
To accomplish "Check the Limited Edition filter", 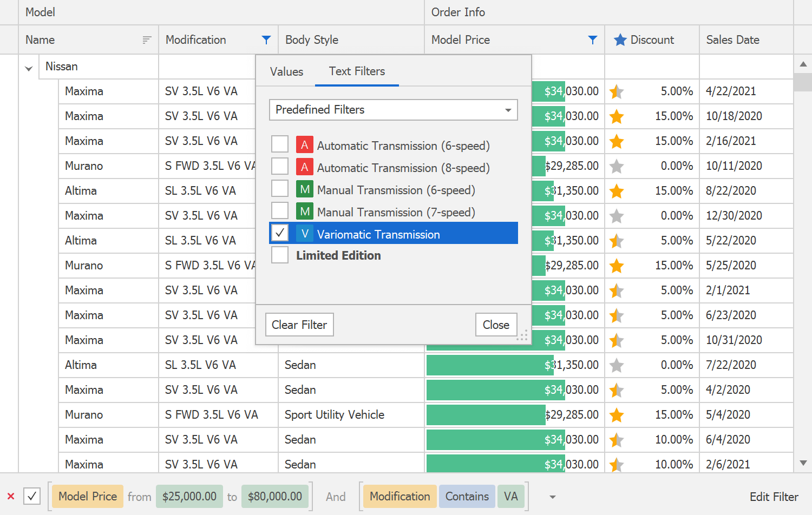I will pos(279,255).
